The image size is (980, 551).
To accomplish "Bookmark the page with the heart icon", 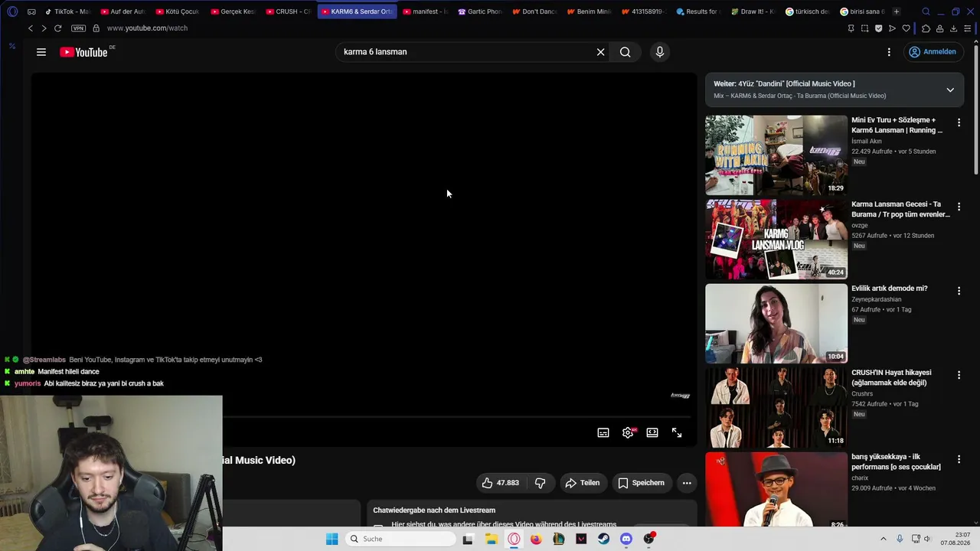I will coord(906,28).
